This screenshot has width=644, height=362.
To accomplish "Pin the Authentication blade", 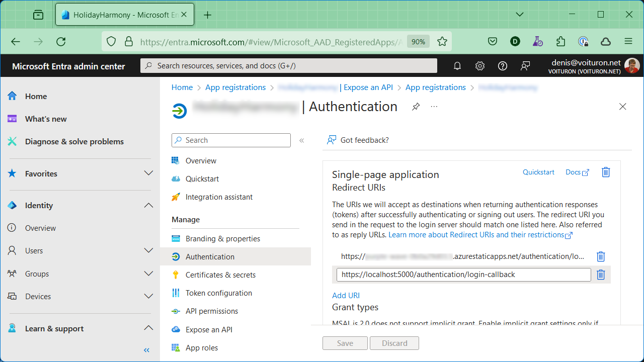I will click(x=416, y=107).
